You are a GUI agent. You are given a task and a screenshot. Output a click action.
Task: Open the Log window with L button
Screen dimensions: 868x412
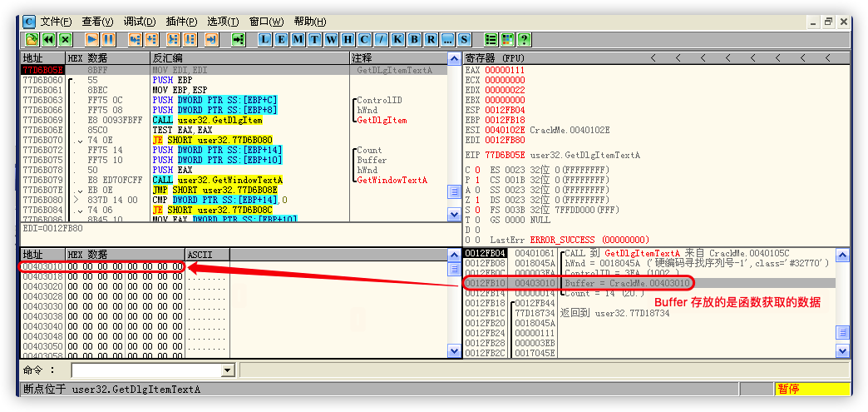(265, 39)
